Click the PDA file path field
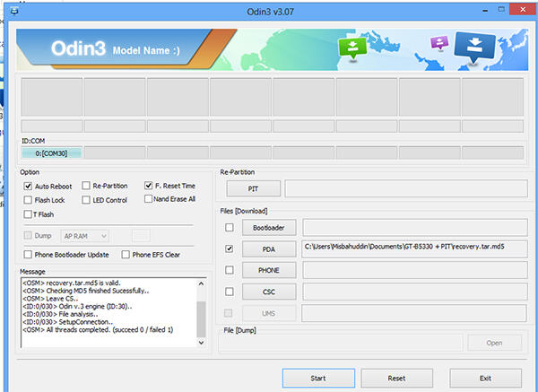 coord(412,248)
